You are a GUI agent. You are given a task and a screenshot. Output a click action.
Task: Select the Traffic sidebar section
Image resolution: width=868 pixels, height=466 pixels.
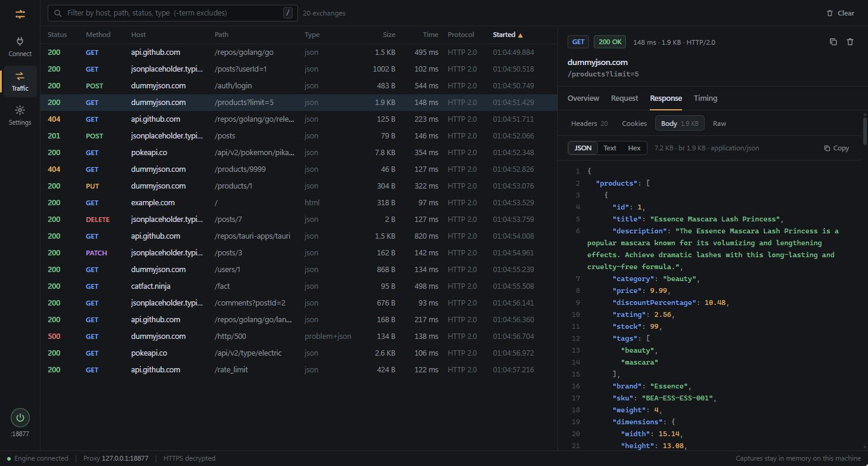(x=20, y=81)
